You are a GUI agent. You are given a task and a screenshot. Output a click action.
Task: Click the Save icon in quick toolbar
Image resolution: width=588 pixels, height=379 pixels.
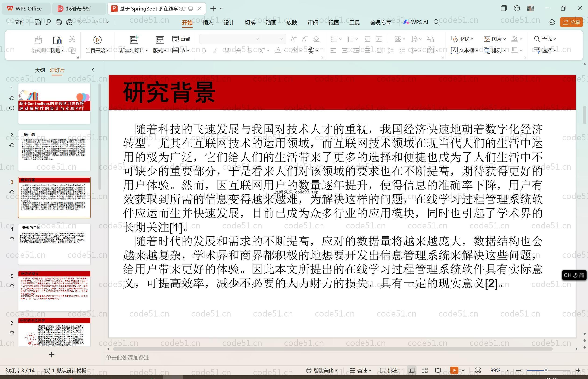pyautogui.click(x=38, y=22)
